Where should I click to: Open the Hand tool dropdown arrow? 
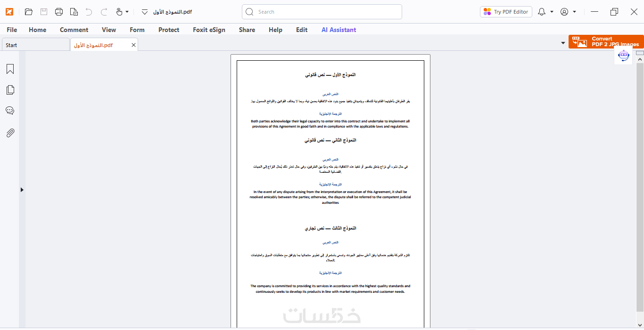(x=127, y=12)
